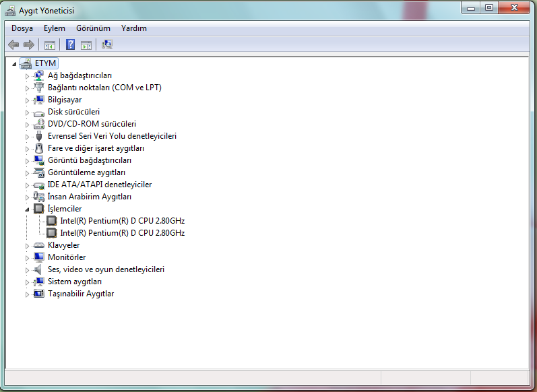The width and height of the screenshot is (537, 392).
Task: Collapse the ETYM root node
Action: click(x=14, y=64)
